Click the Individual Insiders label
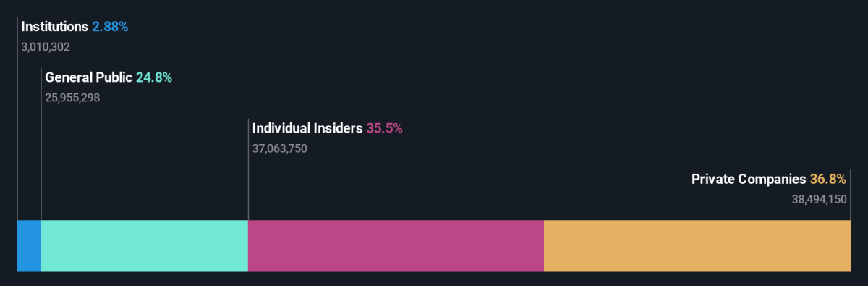The height and width of the screenshot is (286, 868). [307, 128]
